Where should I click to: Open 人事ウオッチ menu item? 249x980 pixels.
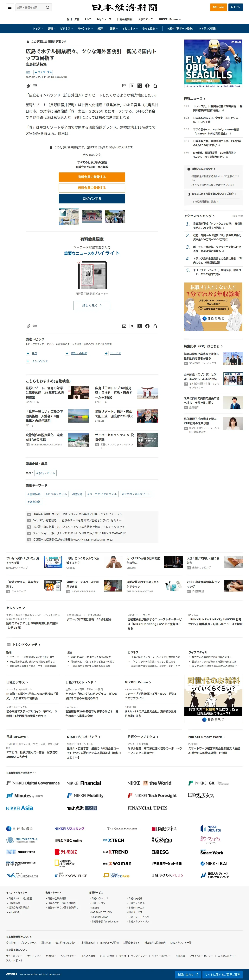(145, 19)
